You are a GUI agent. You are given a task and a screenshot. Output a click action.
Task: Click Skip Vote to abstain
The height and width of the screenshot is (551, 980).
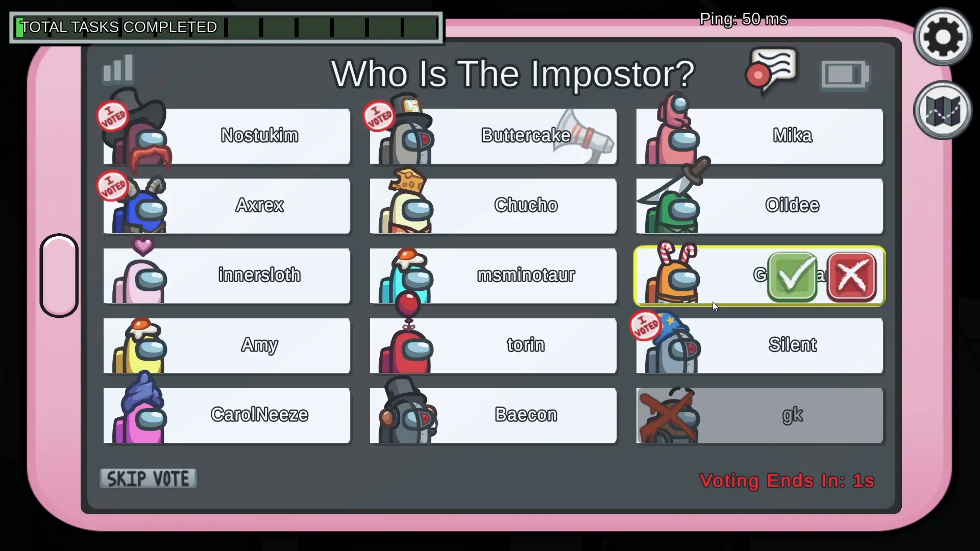coord(149,478)
